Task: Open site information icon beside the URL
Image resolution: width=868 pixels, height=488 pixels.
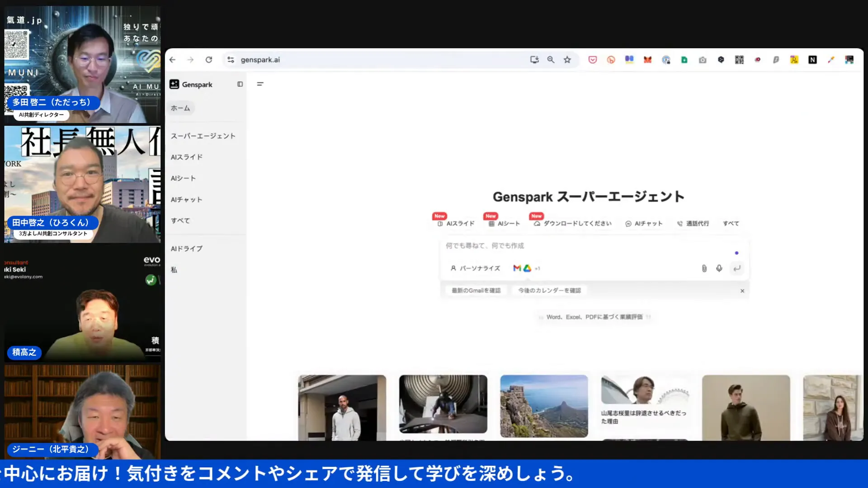Action: tap(231, 60)
